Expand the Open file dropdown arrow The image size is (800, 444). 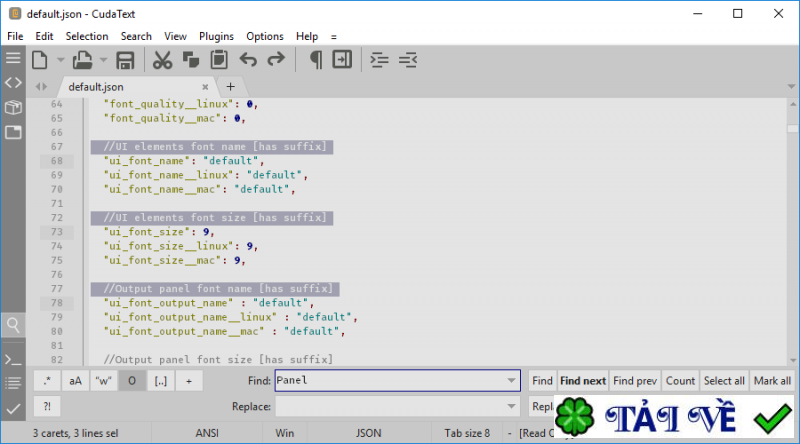click(103, 61)
